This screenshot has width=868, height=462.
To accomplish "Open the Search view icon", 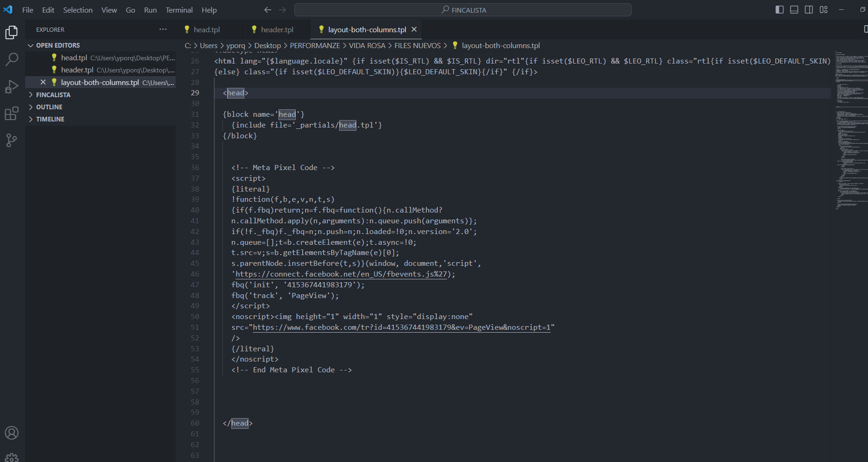I will click(12, 59).
